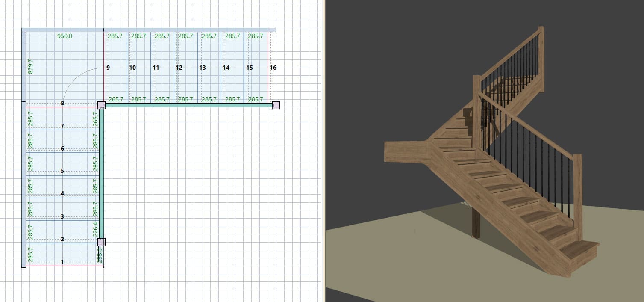The height and width of the screenshot is (302, 644).
Task: Select step number 1 in the plan
Action: pyautogui.click(x=63, y=261)
